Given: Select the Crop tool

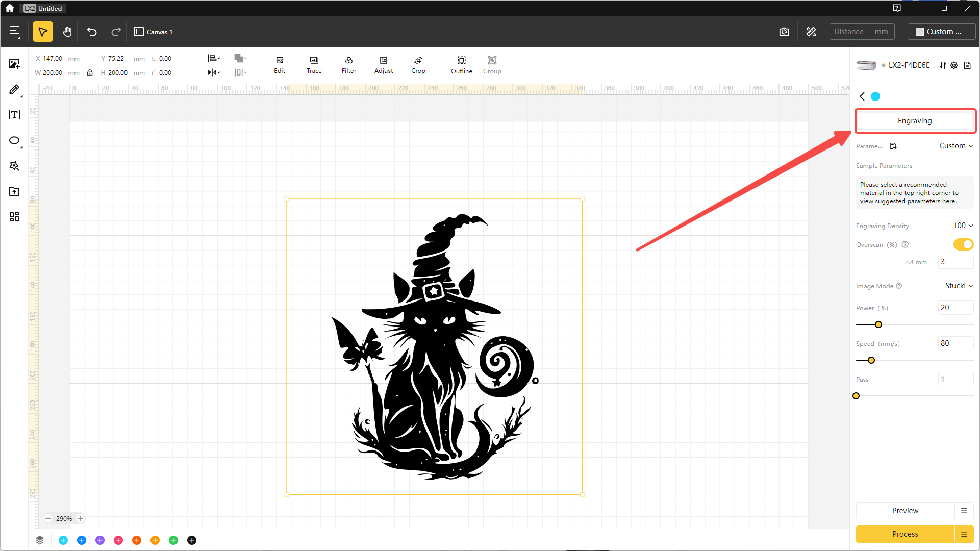Looking at the screenshot, I should pos(418,64).
